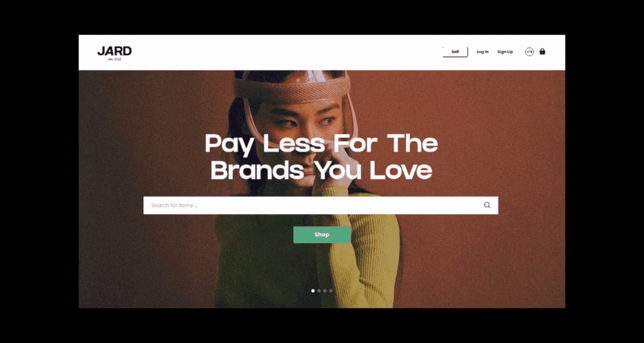
Task: Jump to the third carousel slide dot
Action: (325, 291)
